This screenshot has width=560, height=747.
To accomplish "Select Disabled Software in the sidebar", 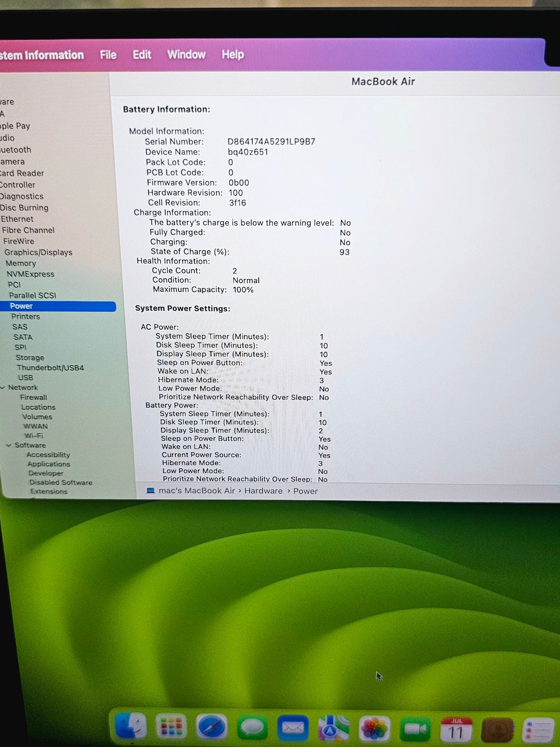I will [x=61, y=482].
